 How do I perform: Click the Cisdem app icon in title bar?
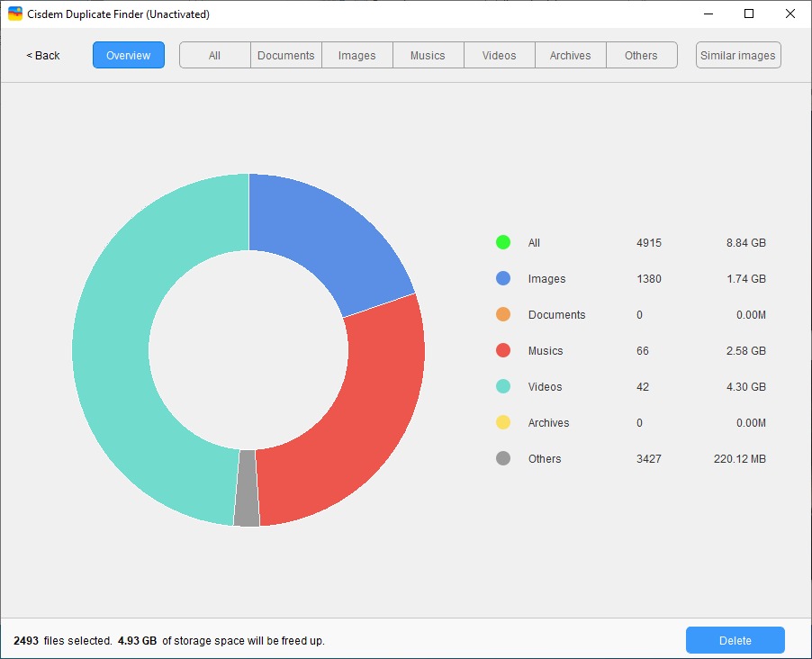(x=15, y=14)
